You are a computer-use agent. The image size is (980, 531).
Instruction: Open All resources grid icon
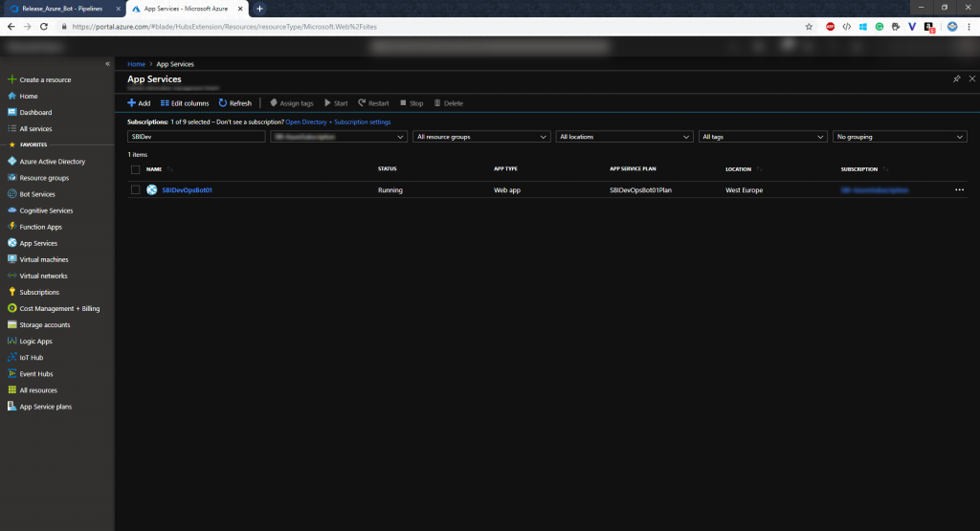pos(11,389)
